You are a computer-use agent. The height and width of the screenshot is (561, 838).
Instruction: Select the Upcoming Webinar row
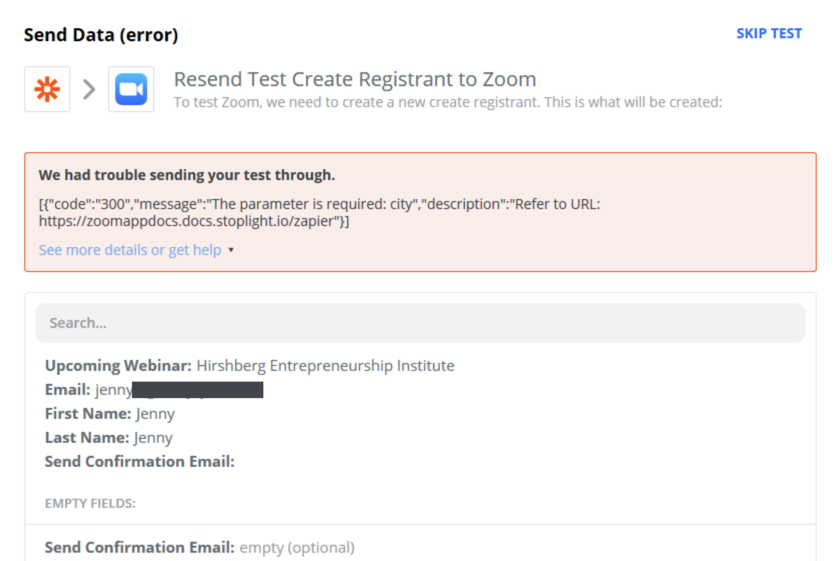point(250,365)
